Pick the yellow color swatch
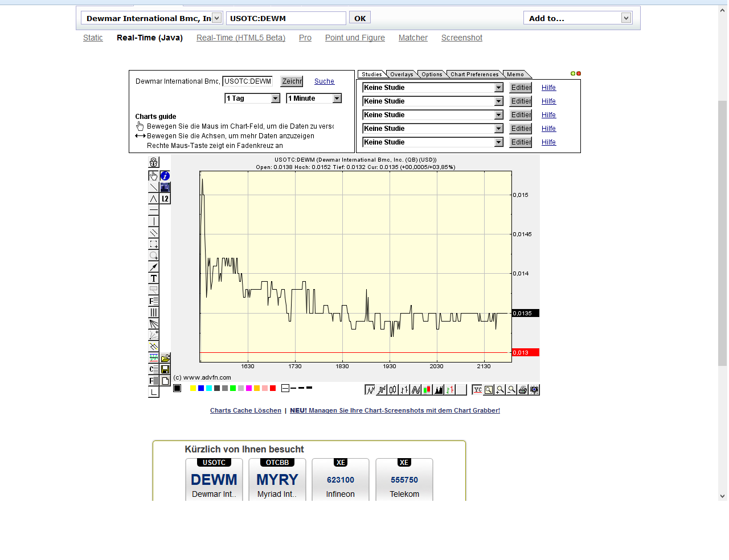 (193, 388)
